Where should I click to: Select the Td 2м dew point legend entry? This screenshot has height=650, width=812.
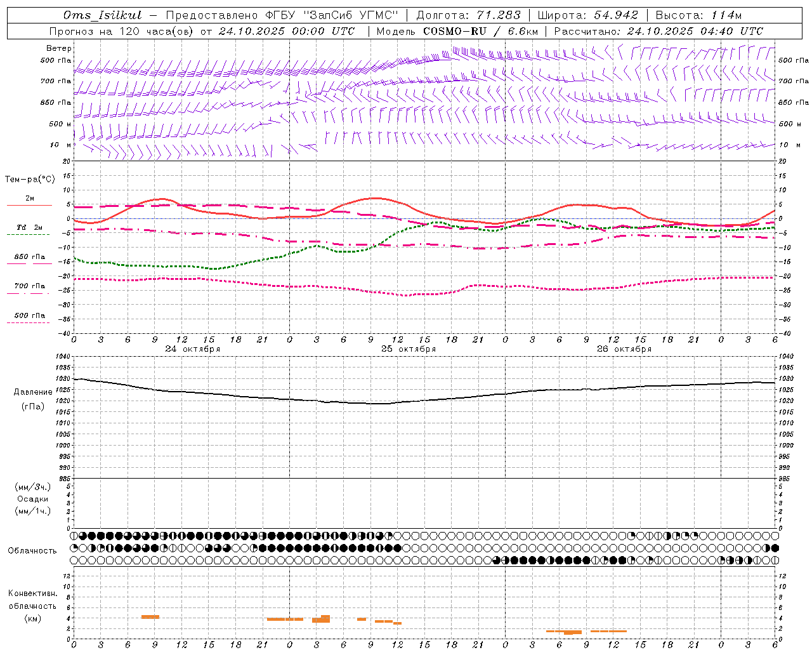pyautogui.click(x=30, y=227)
